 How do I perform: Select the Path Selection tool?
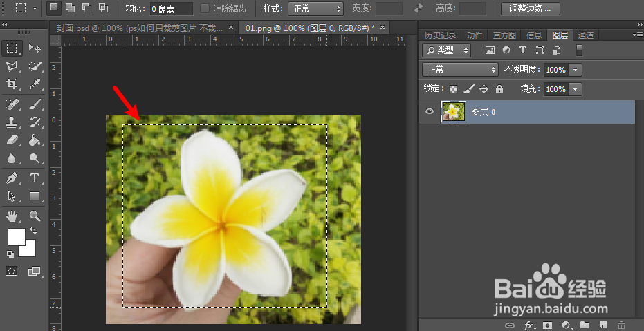pos(12,196)
